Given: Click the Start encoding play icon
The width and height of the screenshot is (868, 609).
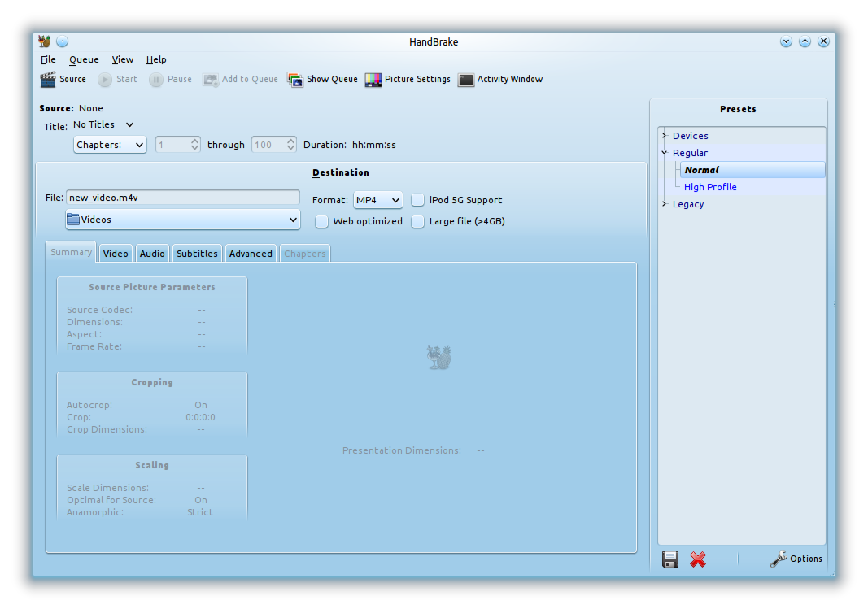Looking at the screenshot, I should point(105,80).
